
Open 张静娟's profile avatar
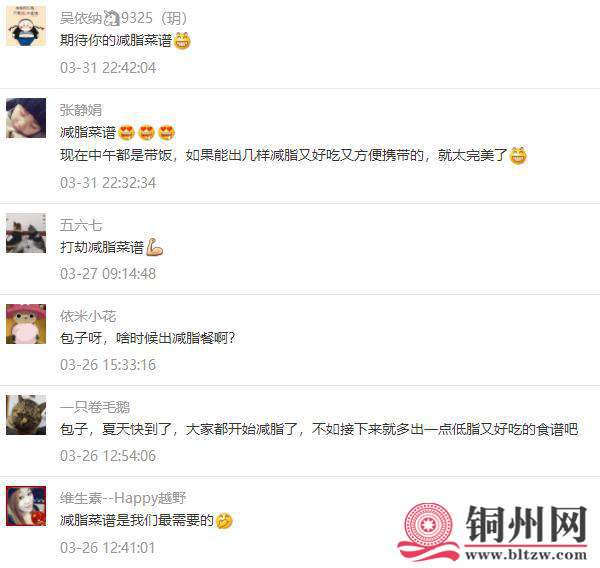tap(26, 118)
